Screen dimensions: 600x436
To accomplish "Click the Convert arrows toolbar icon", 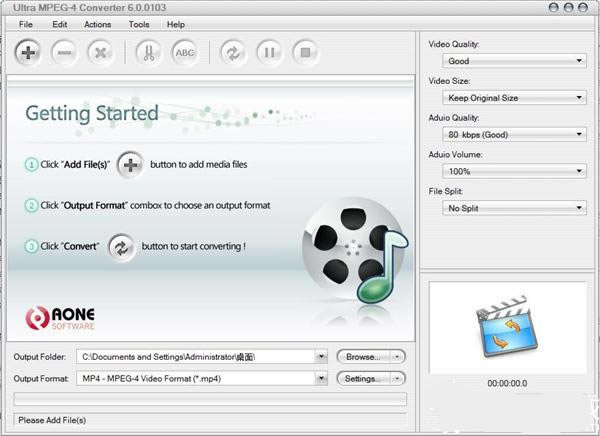I will (233, 53).
